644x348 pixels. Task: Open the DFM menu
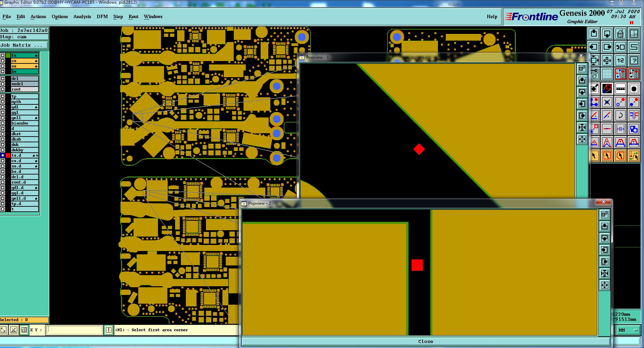click(102, 16)
